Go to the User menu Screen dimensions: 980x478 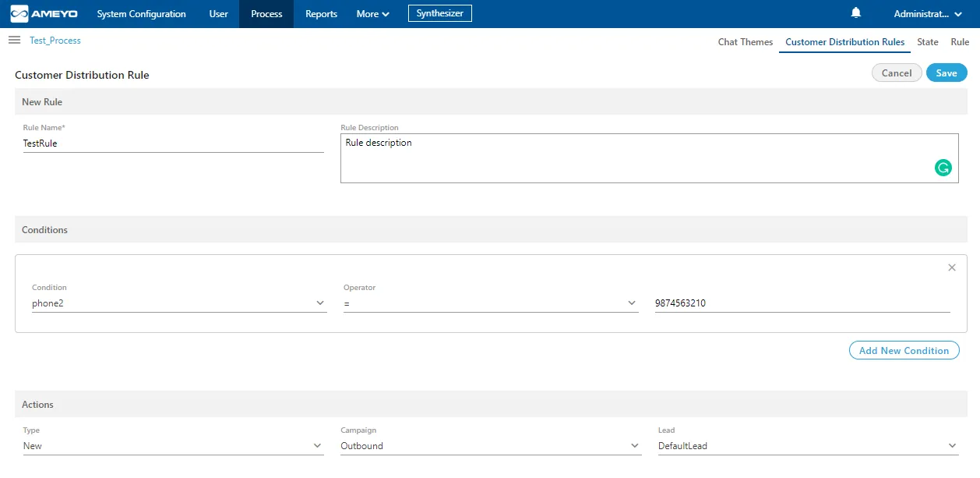(x=219, y=14)
